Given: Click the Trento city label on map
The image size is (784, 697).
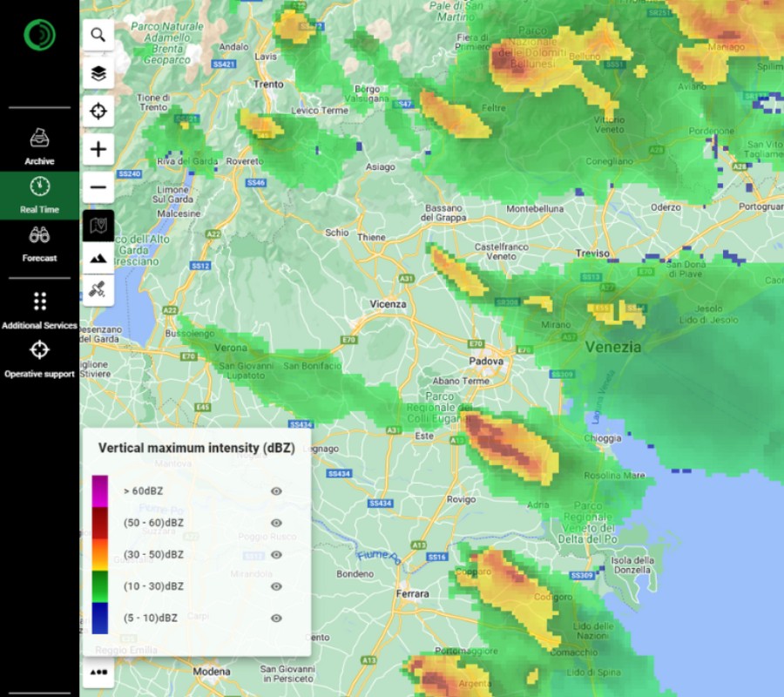Looking at the screenshot, I should click(x=268, y=84).
